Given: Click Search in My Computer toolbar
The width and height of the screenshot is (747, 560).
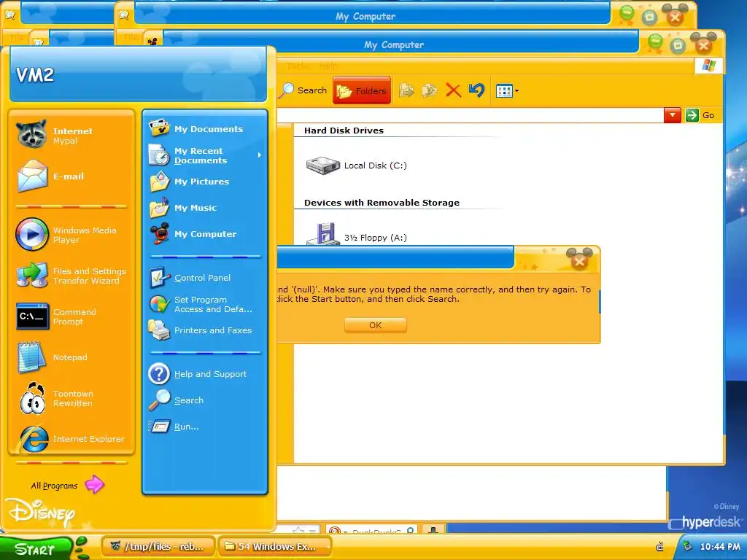Looking at the screenshot, I should click(x=303, y=90).
